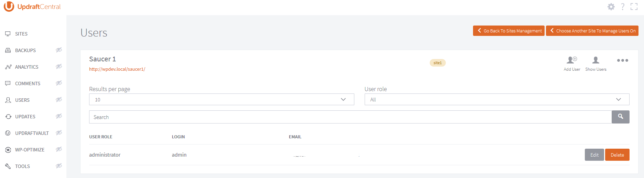Click the search magnifier button
The width and height of the screenshot is (644, 178).
click(x=620, y=117)
